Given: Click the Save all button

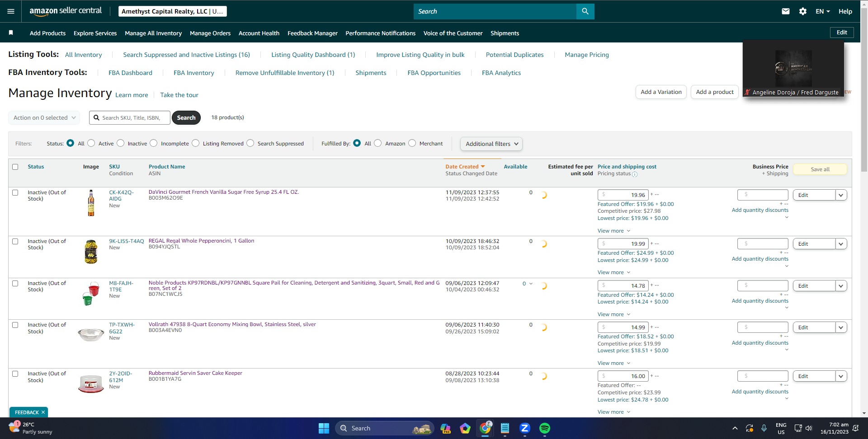Looking at the screenshot, I should [820, 169].
